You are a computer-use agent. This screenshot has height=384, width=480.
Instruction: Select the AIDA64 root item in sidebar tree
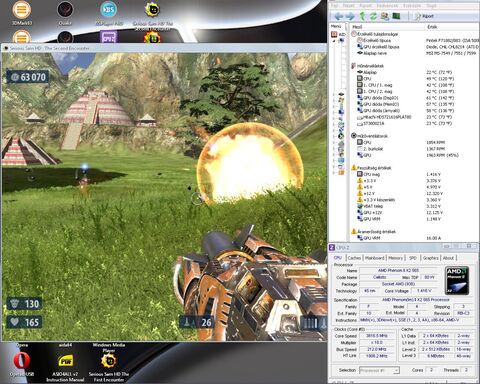[x=338, y=34]
